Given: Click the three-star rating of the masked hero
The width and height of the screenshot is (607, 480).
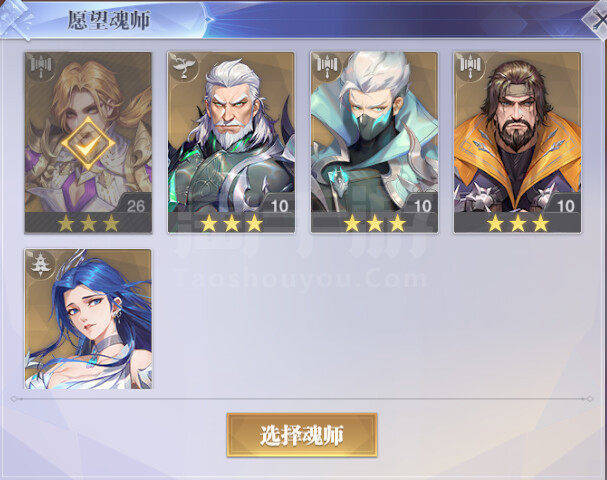Looking at the screenshot, I should pyautogui.click(x=374, y=223).
